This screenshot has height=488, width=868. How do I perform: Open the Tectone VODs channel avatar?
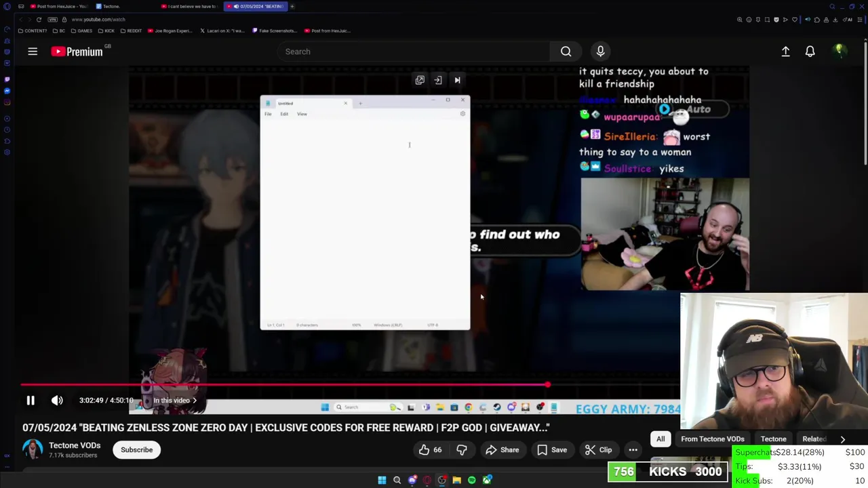click(x=33, y=449)
